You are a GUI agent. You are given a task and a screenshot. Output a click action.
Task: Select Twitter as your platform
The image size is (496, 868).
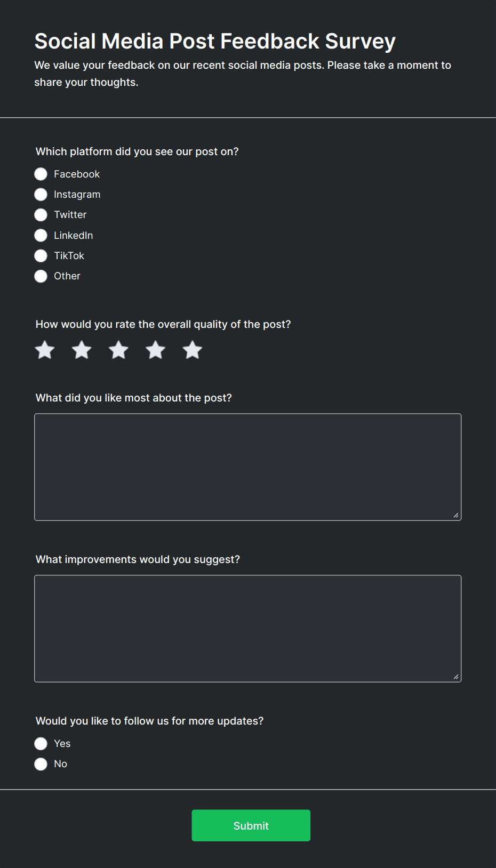point(41,214)
